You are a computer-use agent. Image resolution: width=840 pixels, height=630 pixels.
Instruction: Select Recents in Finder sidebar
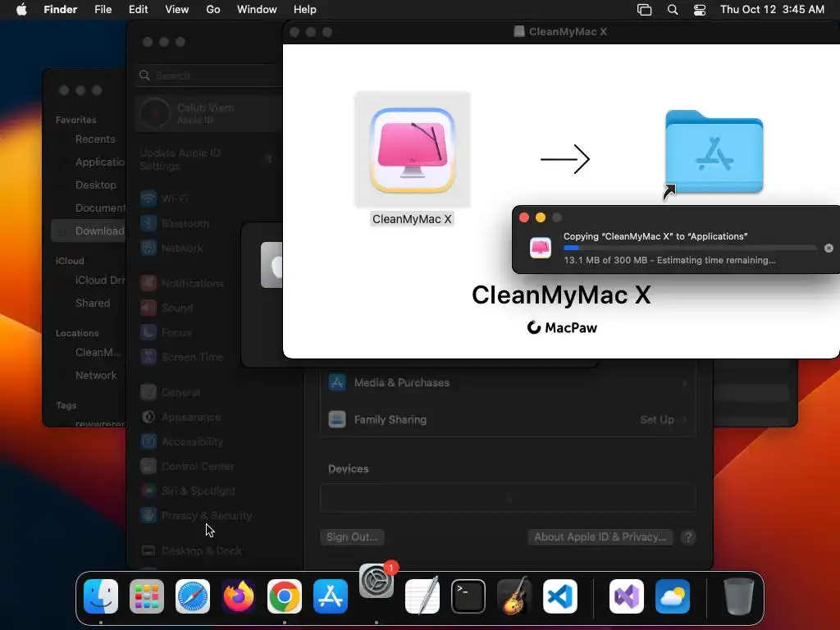pyautogui.click(x=95, y=139)
